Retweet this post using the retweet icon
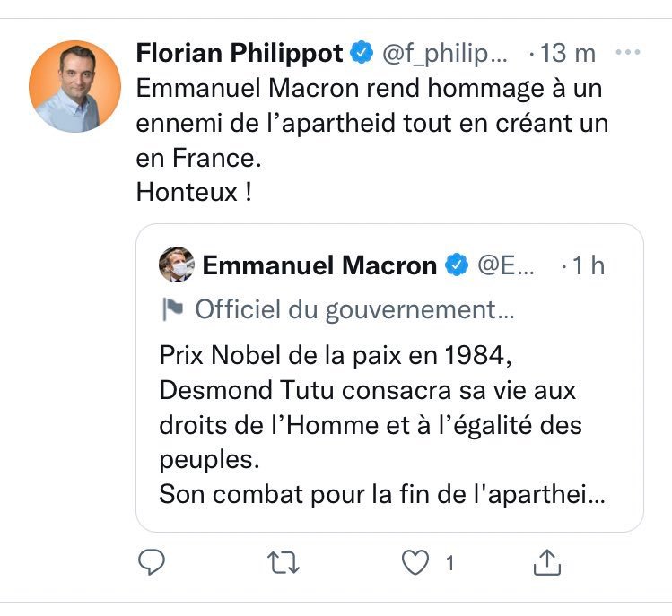 [x=284, y=562]
